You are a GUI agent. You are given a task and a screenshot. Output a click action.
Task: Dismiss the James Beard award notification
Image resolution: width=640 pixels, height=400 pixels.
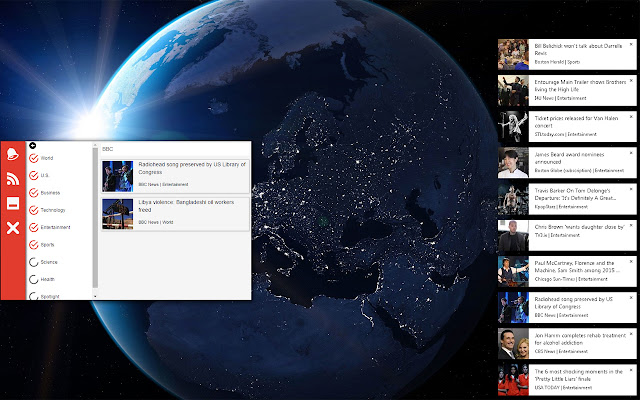tap(631, 153)
